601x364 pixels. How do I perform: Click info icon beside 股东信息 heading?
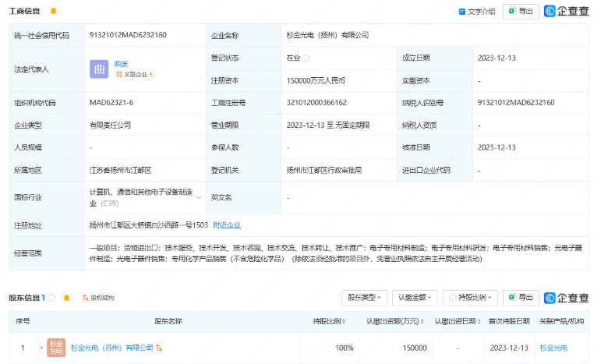pyautogui.click(x=51, y=298)
